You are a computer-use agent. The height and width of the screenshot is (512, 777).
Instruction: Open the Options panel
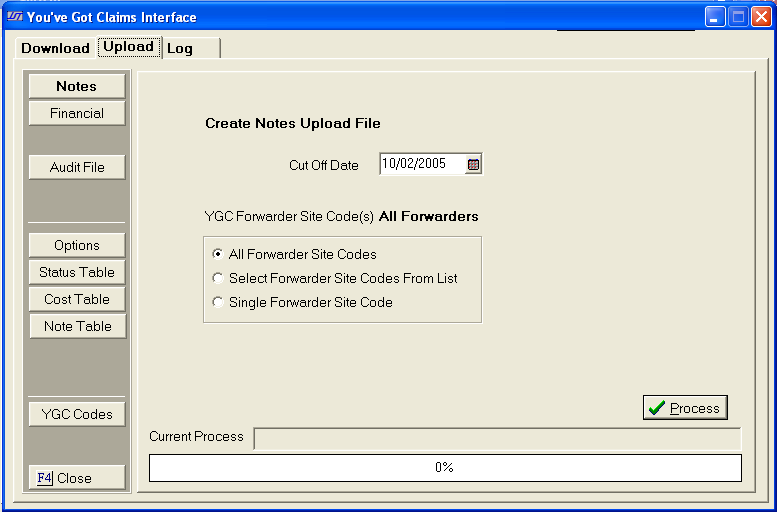coord(77,245)
